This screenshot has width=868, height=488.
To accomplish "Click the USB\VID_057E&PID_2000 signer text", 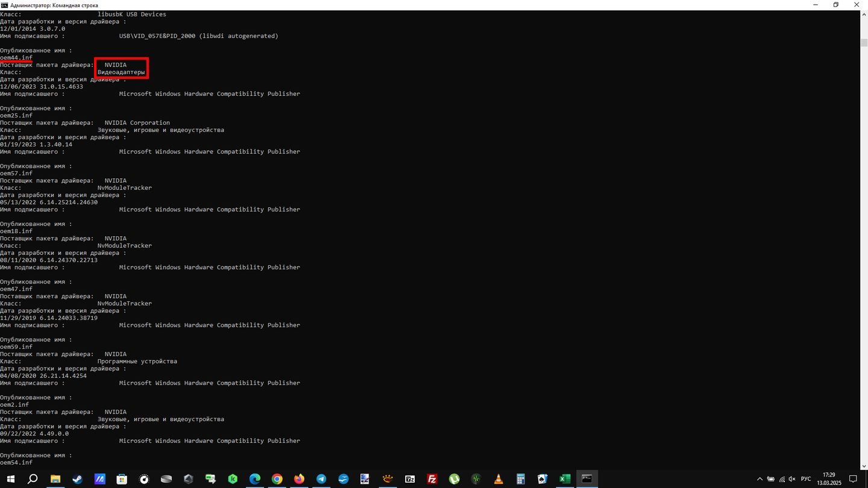I will coord(199,36).
